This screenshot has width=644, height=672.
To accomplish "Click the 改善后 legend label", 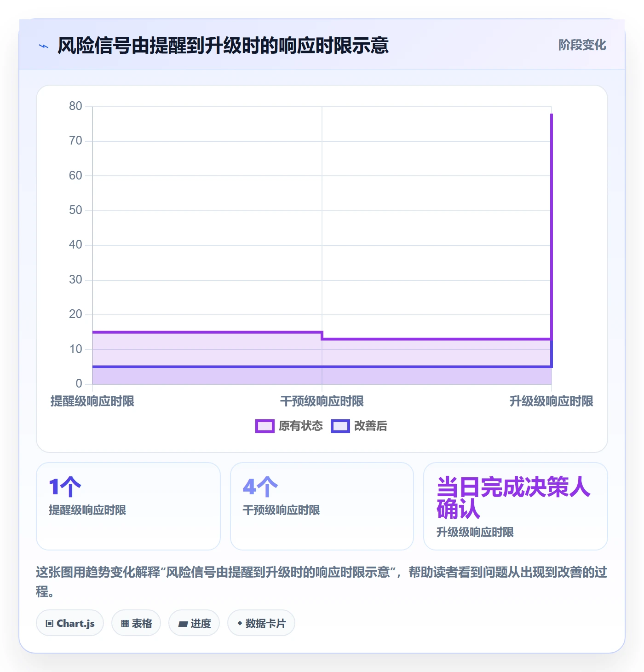I will click(x=370, y=426).
